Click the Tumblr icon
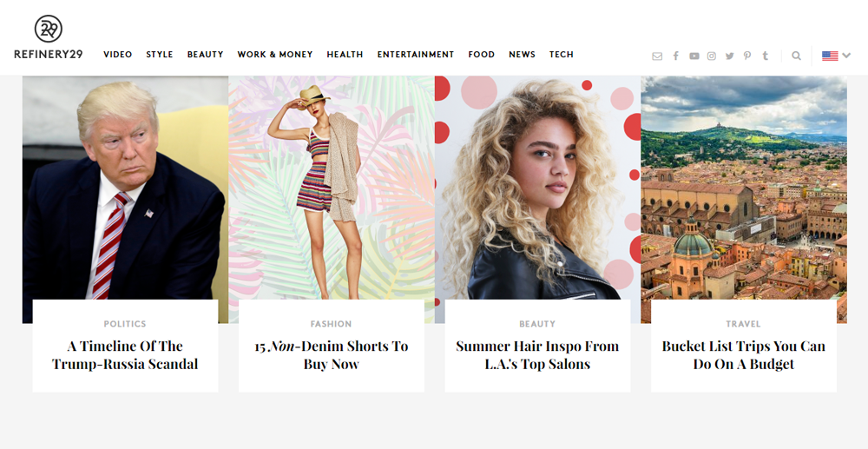 765,56
